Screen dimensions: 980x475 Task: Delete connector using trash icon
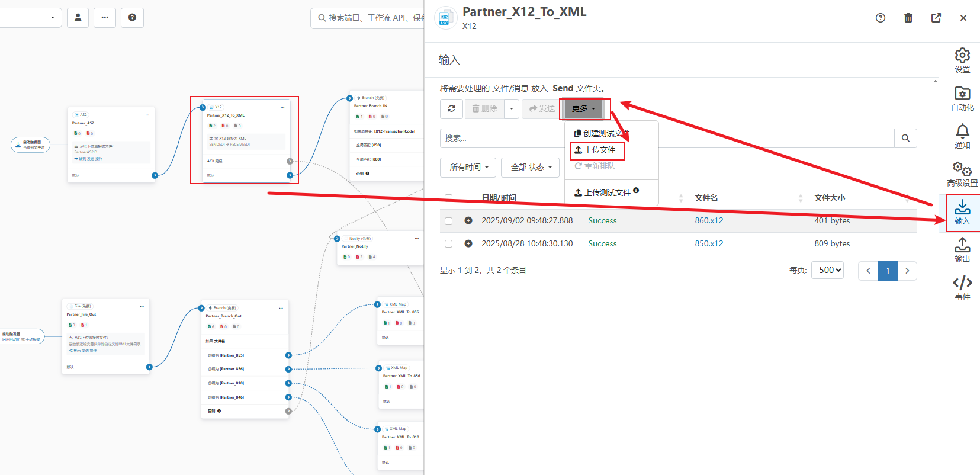tap(908, 18)
